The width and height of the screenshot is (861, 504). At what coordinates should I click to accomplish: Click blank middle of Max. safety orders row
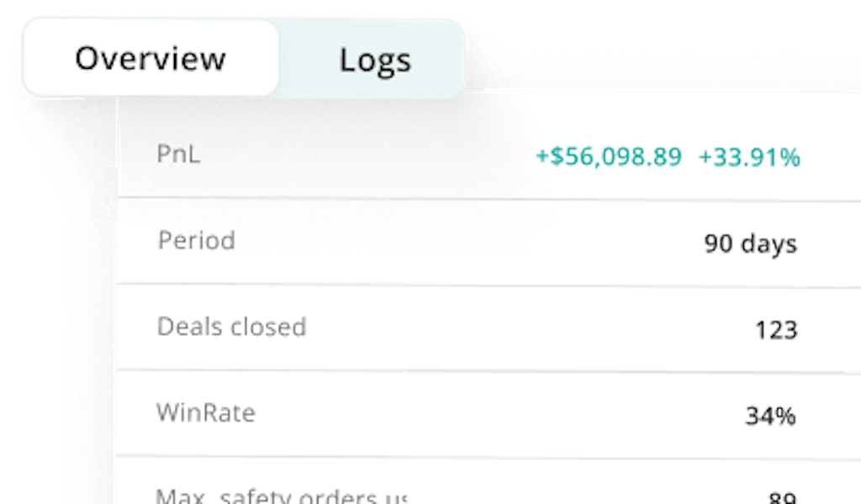[x=589, y=496]
